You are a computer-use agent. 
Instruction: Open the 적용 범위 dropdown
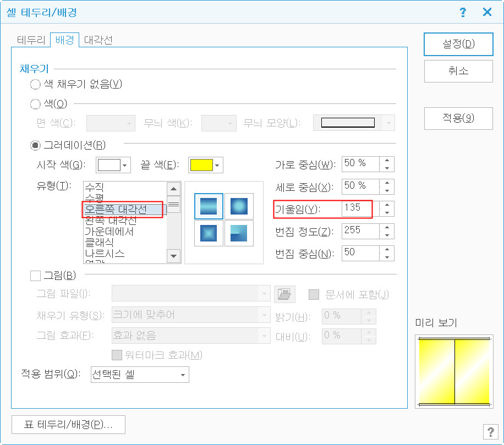tap(182, 375)
